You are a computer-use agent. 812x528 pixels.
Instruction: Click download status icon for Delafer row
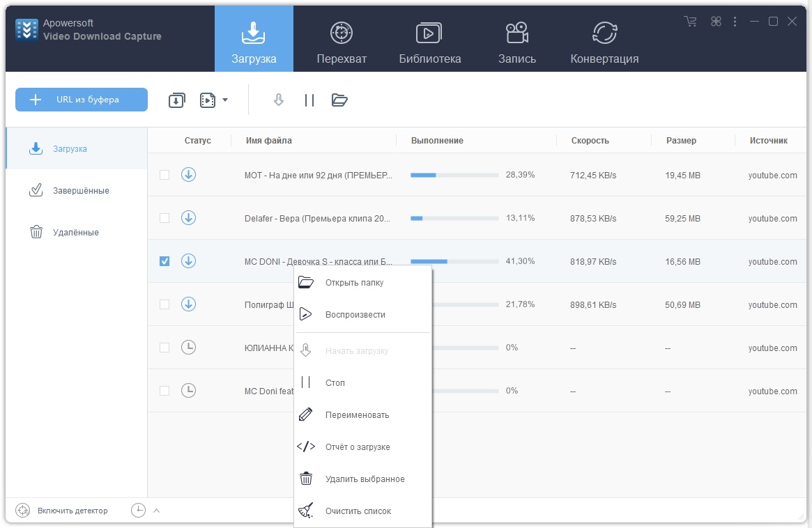tap(188, 218)
